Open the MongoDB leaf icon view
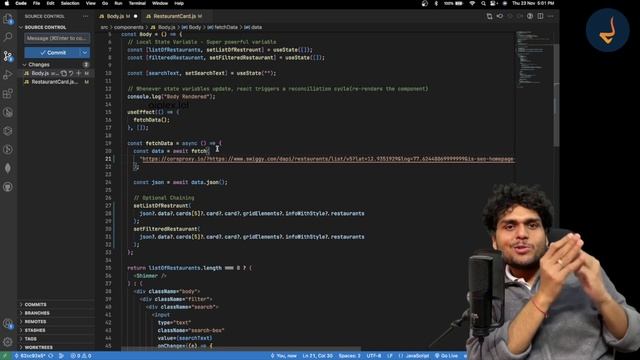This screenshot has height=360, width=640. point(8,168)
